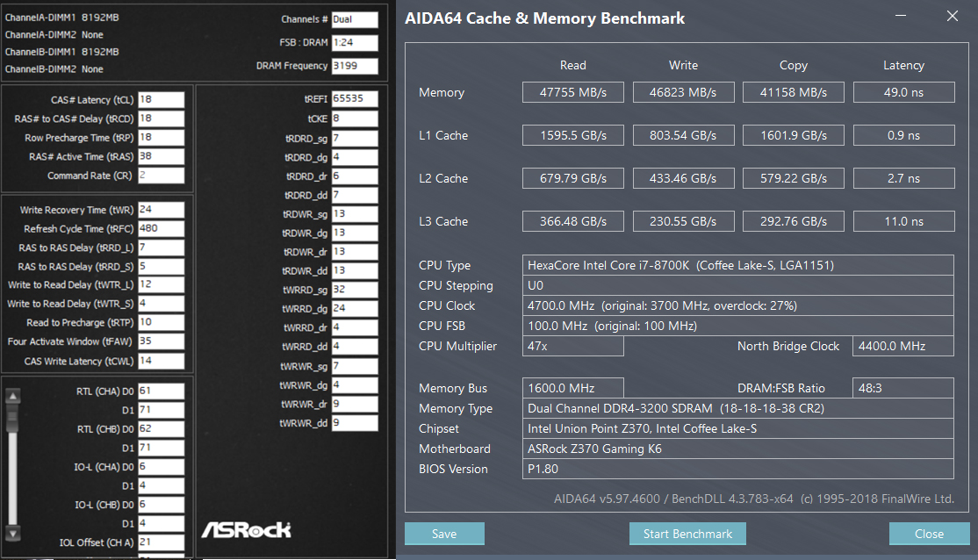Select the tRDWR_sg value field
Viewport: 978px width, 560px height.
tap(355, 214)
